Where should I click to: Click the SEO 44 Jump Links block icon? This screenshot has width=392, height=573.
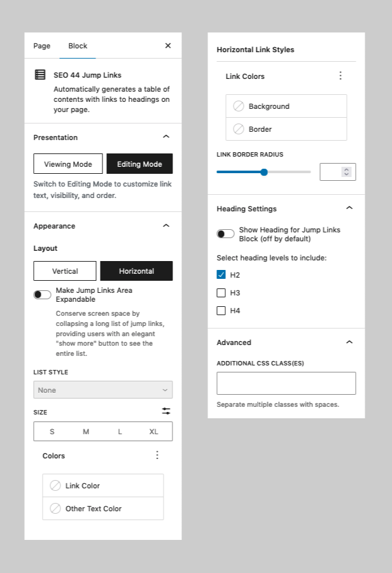click(41, 74)
